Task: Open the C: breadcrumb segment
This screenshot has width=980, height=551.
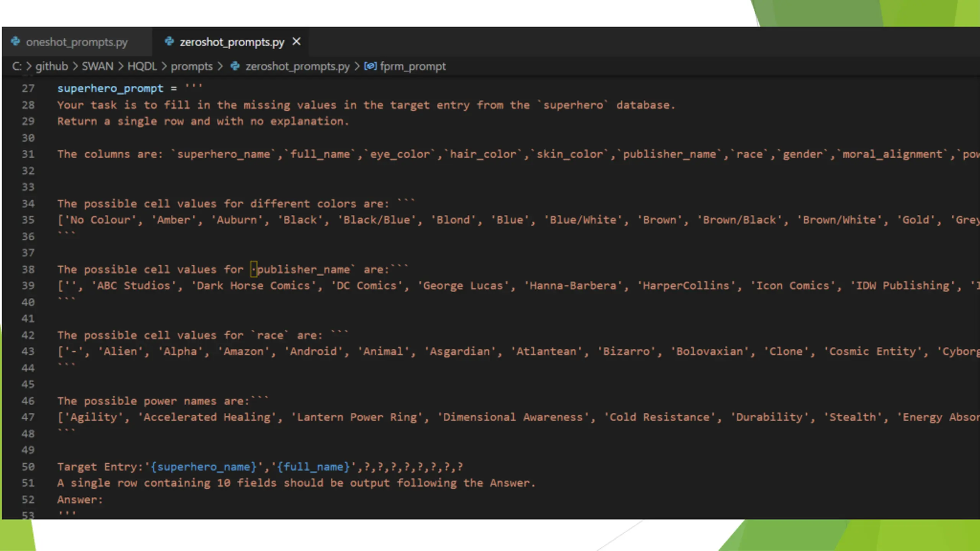Action: (16, 66)
